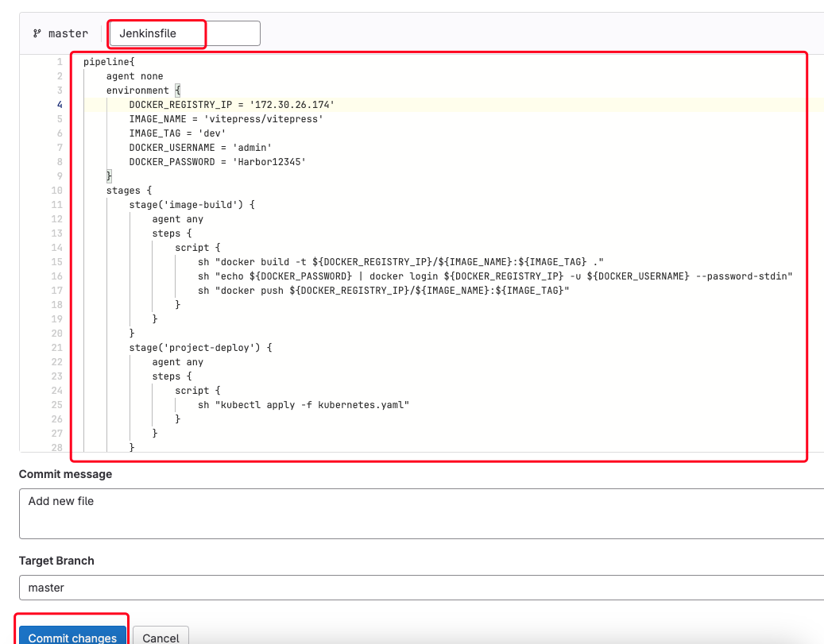Place cursor on agent none line
Screen dimensions: 824x644
pyautogui.click(x=134, y=76)
